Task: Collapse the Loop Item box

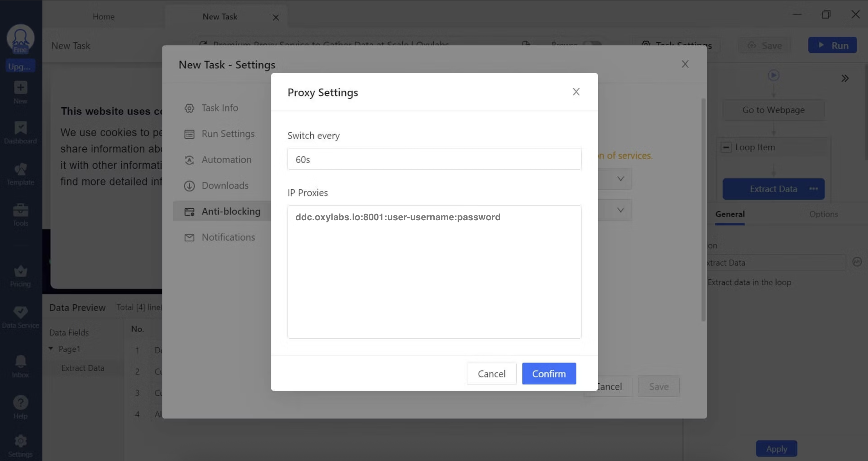Action: click(726, 147)
